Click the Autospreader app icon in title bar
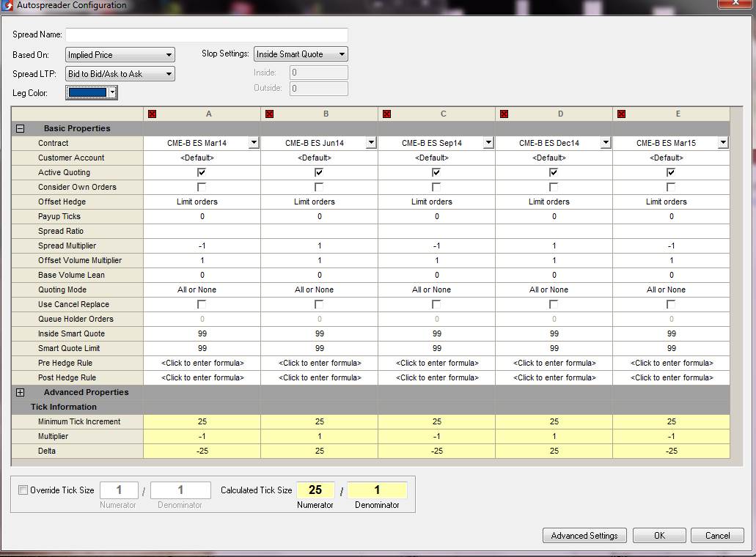This screenshot has height=557, width=756. click(x=8, y=6)
